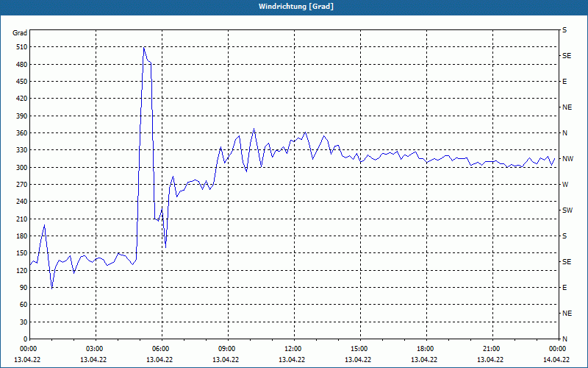Select the 12:00 time label on the x-axis
This screenshot has height=368, width=588.
tap(293, 348)
